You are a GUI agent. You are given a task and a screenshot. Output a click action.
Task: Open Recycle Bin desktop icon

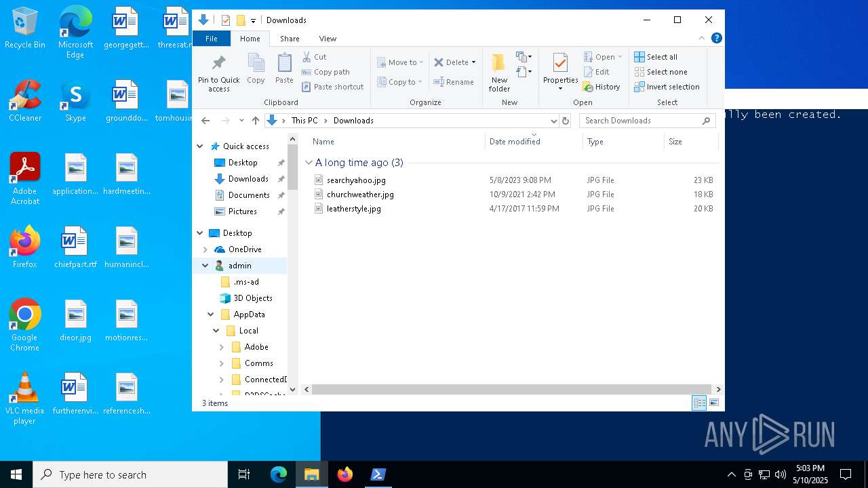(x=25, y=28)
